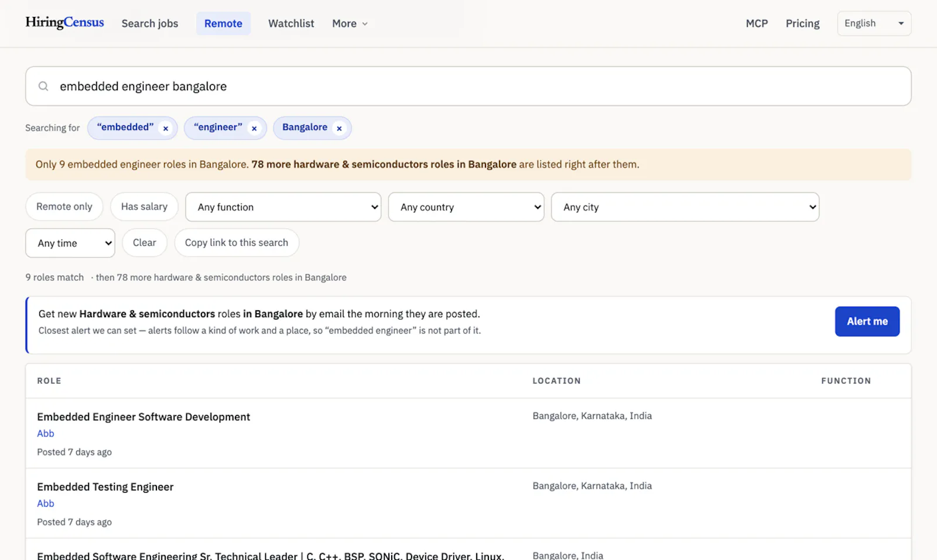Toggle the Has salary filter
Viewport: 937px width, 560px height.
[x=144, y=207]
